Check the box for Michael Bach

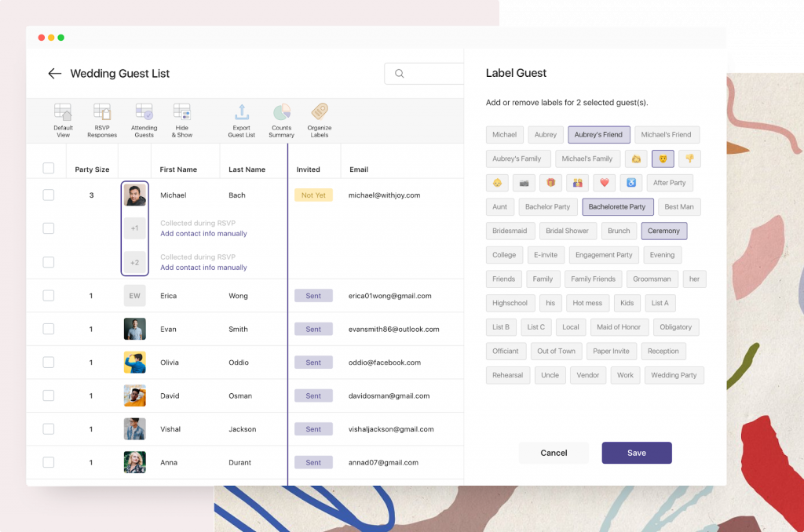[x=49, y=195]
